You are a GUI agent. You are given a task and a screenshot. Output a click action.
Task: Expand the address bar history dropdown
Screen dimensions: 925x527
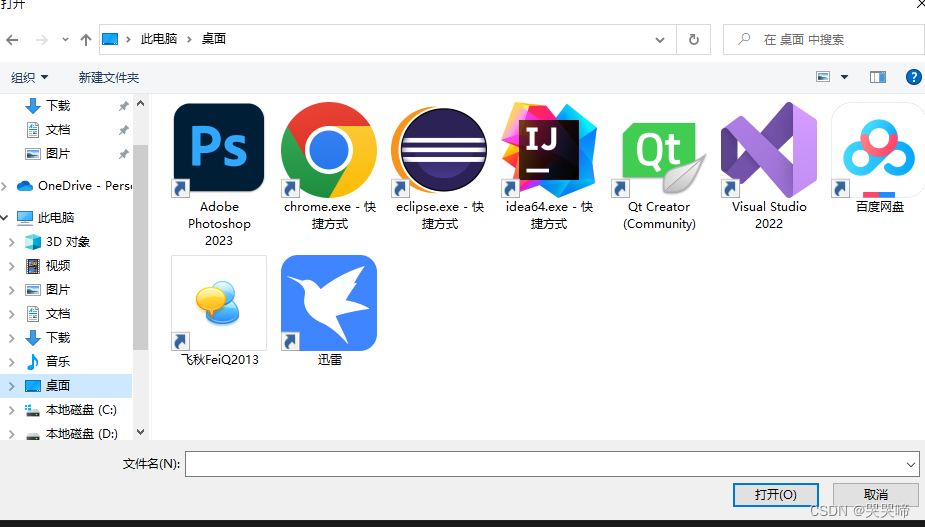(660, 40)
